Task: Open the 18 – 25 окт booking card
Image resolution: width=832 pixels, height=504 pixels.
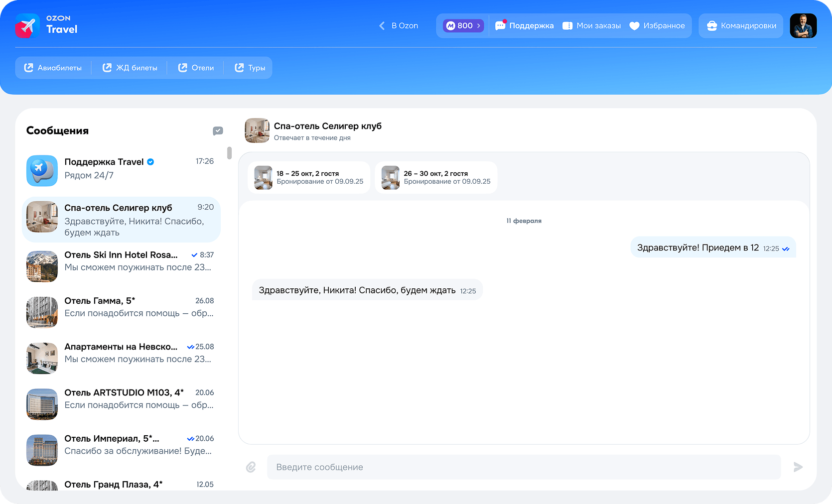Action: 309,178
